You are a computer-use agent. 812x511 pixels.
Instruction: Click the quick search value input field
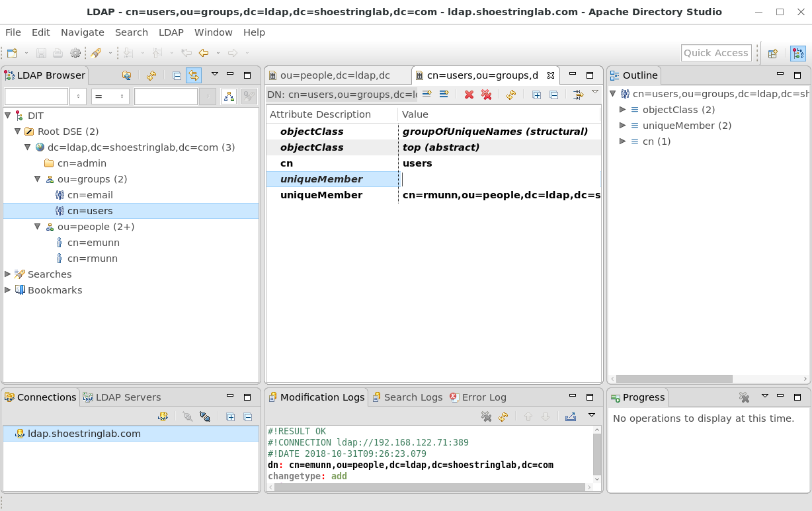(x=166, y=97)
